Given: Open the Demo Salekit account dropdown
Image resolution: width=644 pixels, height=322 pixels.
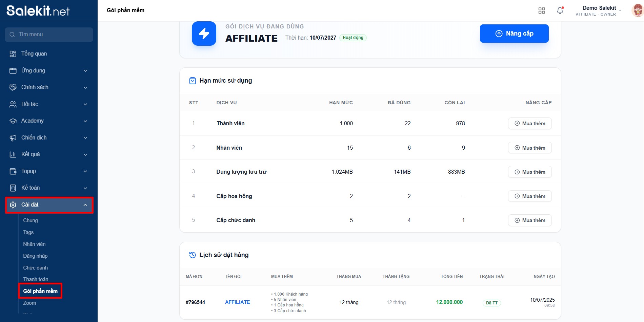Looking at the screenshot, I should tap(599, 10).
